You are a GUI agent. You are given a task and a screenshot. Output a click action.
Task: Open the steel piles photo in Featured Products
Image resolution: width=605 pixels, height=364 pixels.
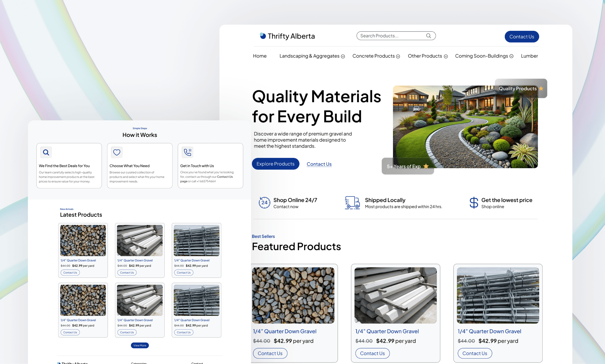498,295
